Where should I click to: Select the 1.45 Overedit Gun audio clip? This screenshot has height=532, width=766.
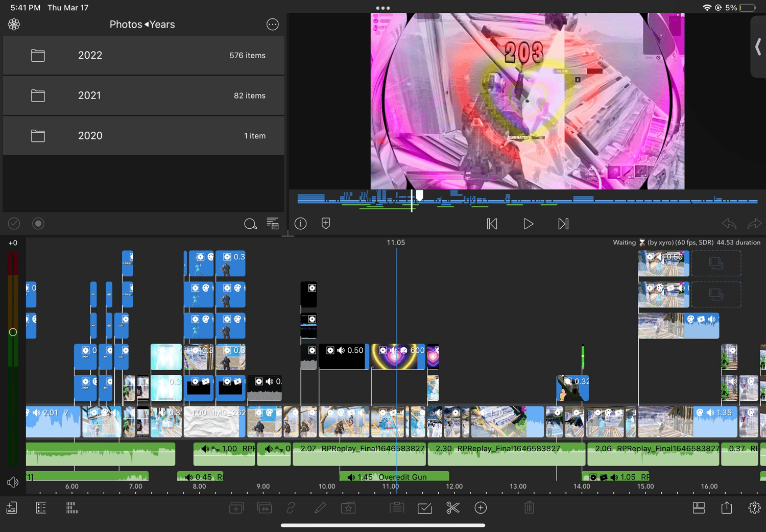[394, 476]
